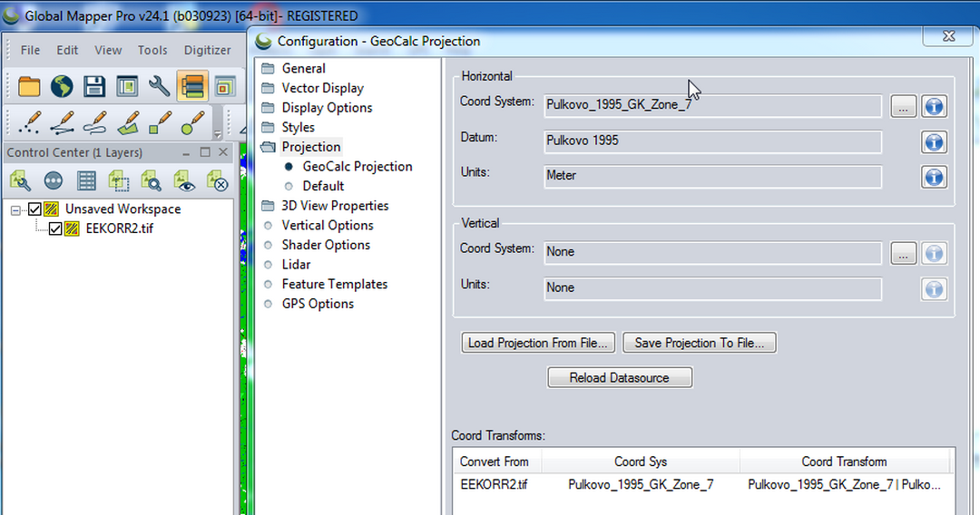The image size is (980, 515).
Task: Expand digitizer toolbar overflow arrow
Action: pyautogui.click(x=217, y=134)
